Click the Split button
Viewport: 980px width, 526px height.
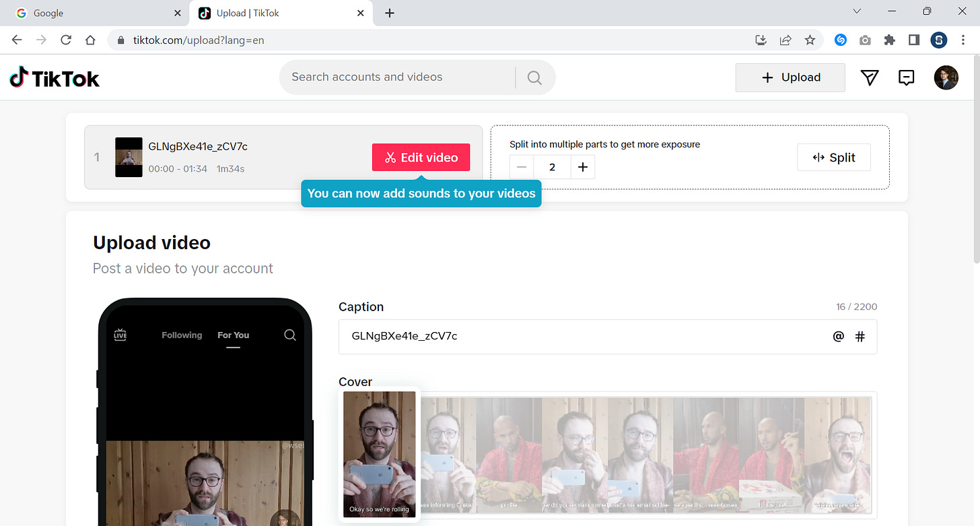click(834, 158)
